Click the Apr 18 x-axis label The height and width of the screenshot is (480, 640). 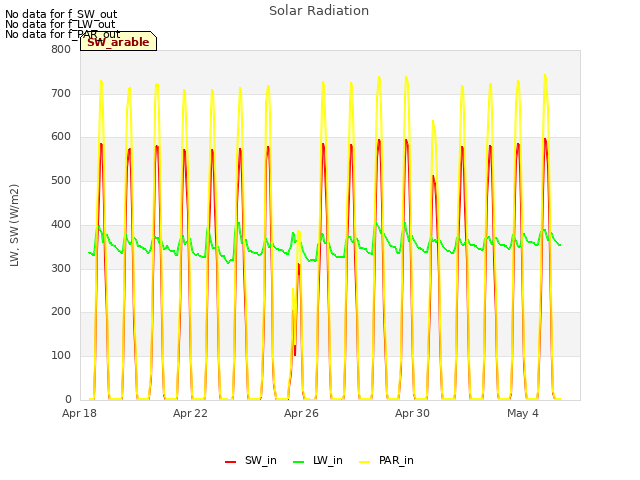(79, 413)
